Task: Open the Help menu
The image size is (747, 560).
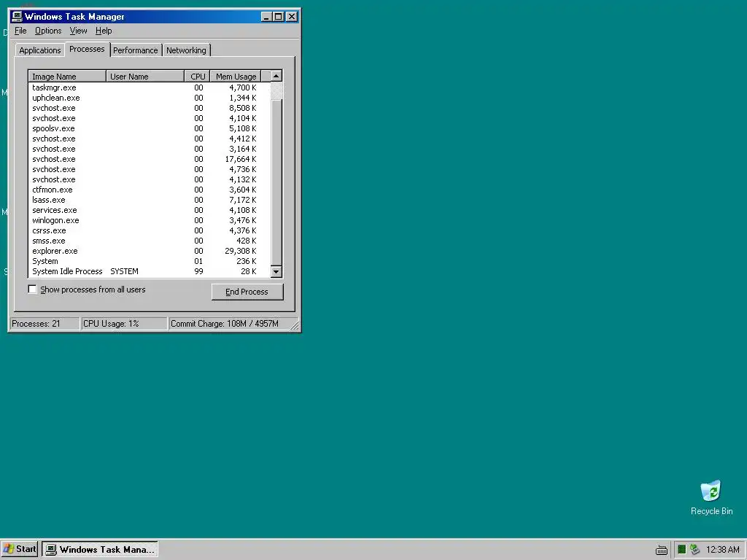Action: pos(104,31)
